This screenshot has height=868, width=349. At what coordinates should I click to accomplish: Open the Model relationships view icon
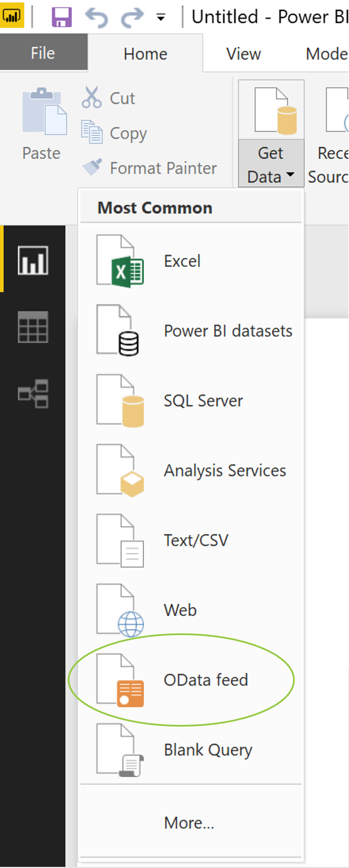(33, 394)
